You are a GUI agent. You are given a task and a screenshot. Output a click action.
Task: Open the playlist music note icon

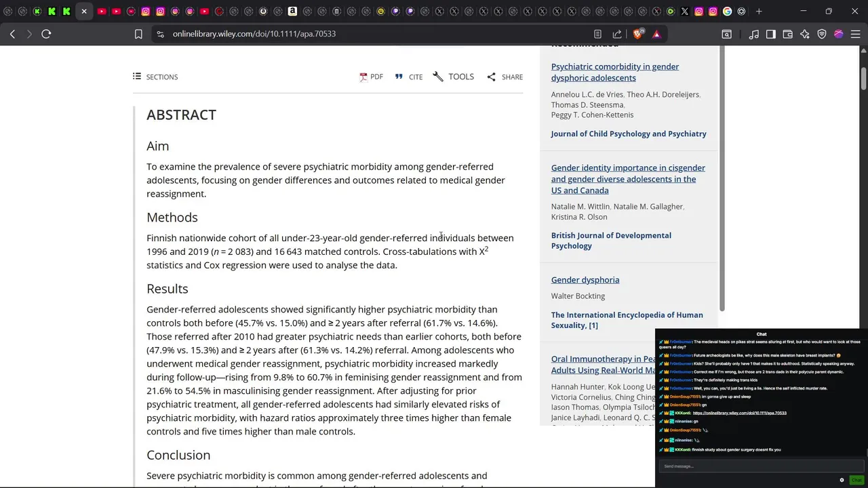[754, 34]
